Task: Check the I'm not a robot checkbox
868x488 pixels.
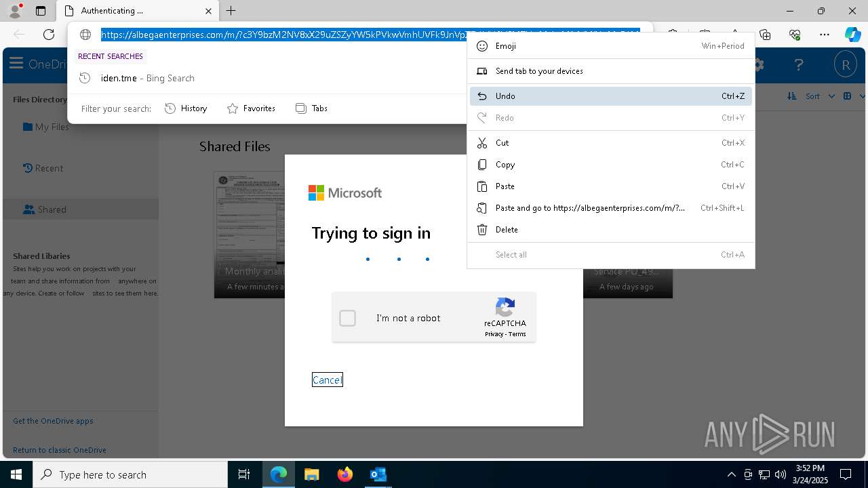Action: 347,318
